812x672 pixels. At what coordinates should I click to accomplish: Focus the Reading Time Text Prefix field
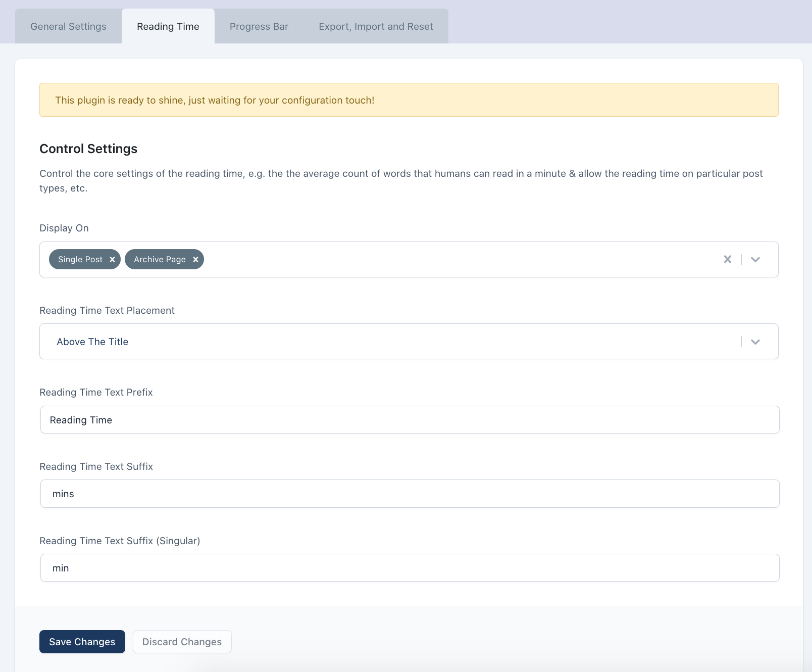tap(410, 420)
